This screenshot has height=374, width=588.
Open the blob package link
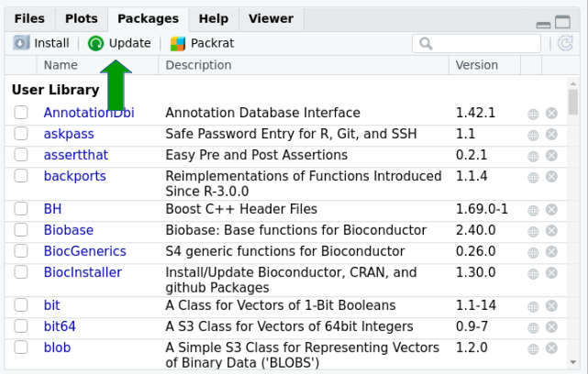point(57,347)
